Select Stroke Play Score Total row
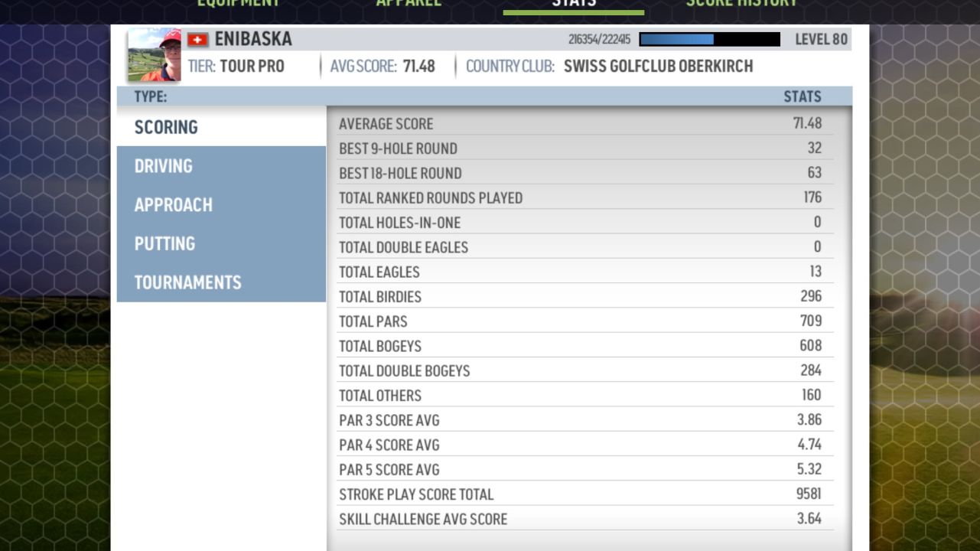Screen dimensions: 980x551 pyautogui.click(x=585, y=494)
